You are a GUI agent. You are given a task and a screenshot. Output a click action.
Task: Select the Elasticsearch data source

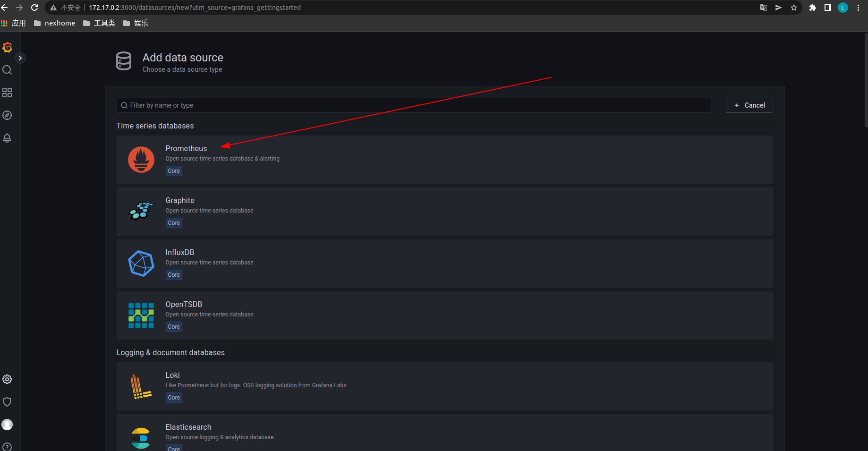(445, 433)
